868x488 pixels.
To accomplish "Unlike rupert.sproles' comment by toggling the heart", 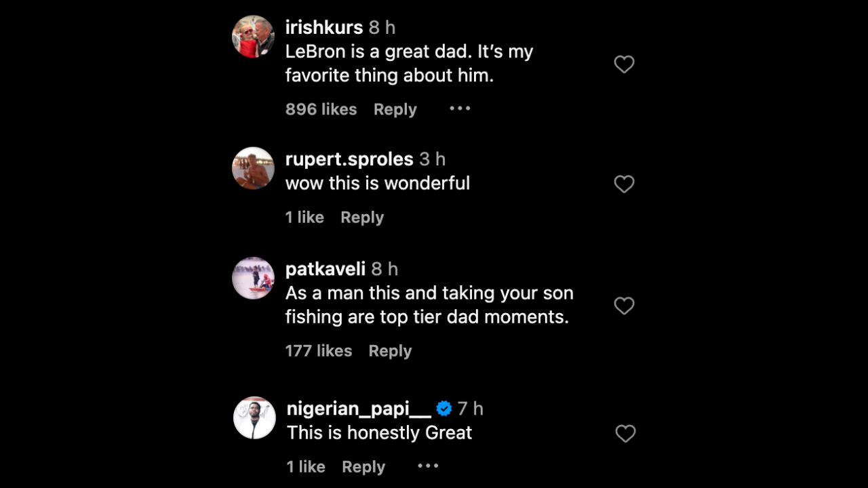I will click(624, 184).
